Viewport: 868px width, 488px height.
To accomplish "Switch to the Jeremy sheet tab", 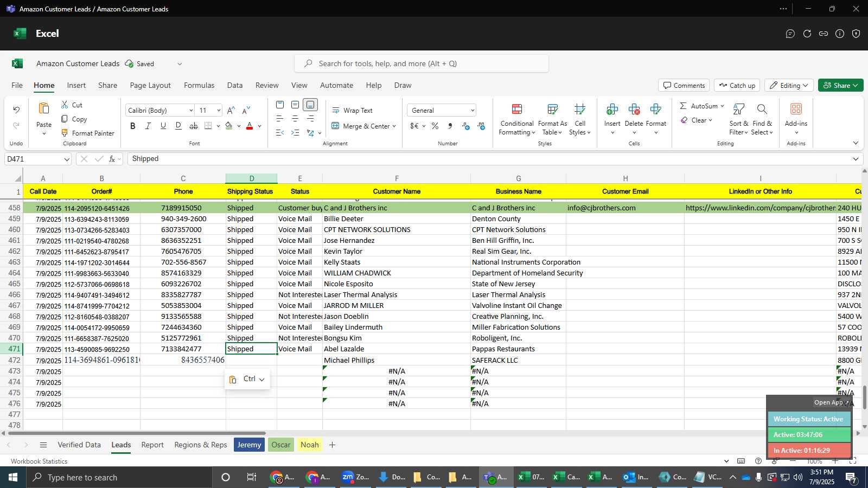I will point(250,445).
